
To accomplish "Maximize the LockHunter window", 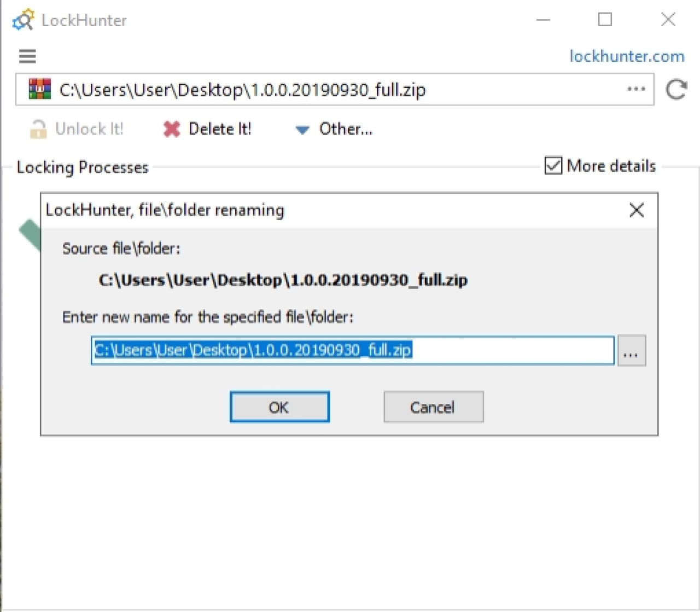I will tap(605, 20).
